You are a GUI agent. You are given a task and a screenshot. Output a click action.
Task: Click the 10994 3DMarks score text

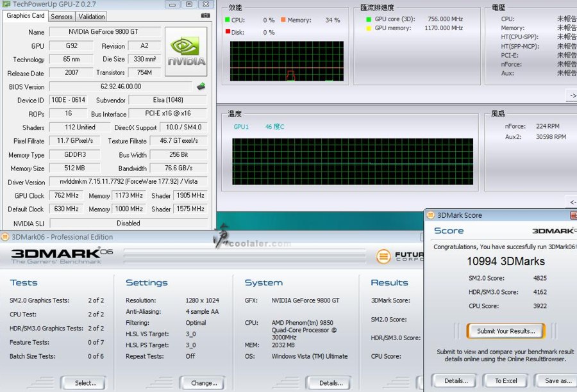click(x=506, y=261)
